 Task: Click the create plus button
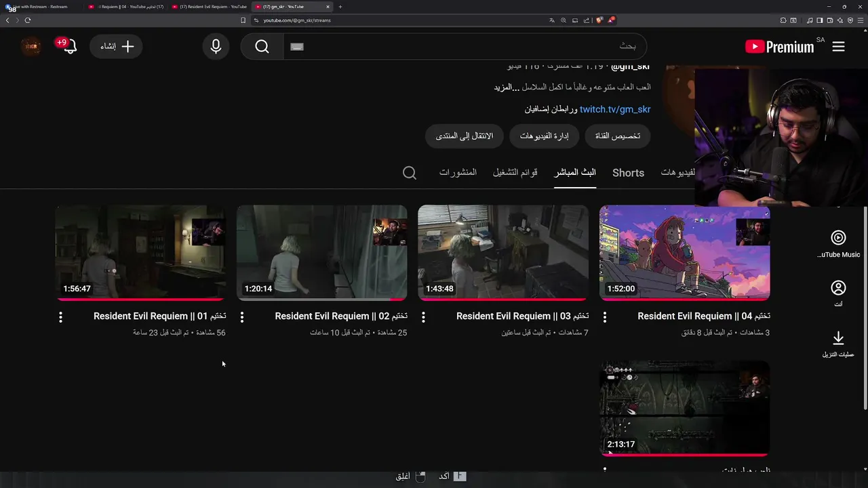tap(116, 46)
